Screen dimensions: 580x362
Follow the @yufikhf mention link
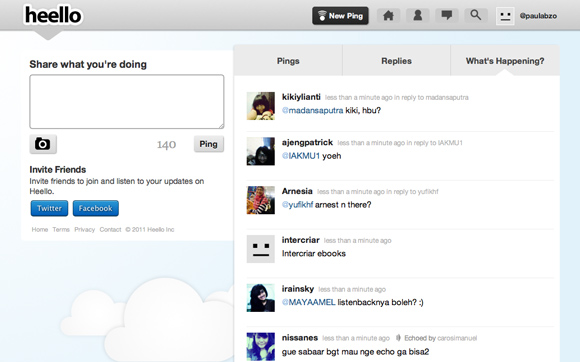tap(297, 204)
